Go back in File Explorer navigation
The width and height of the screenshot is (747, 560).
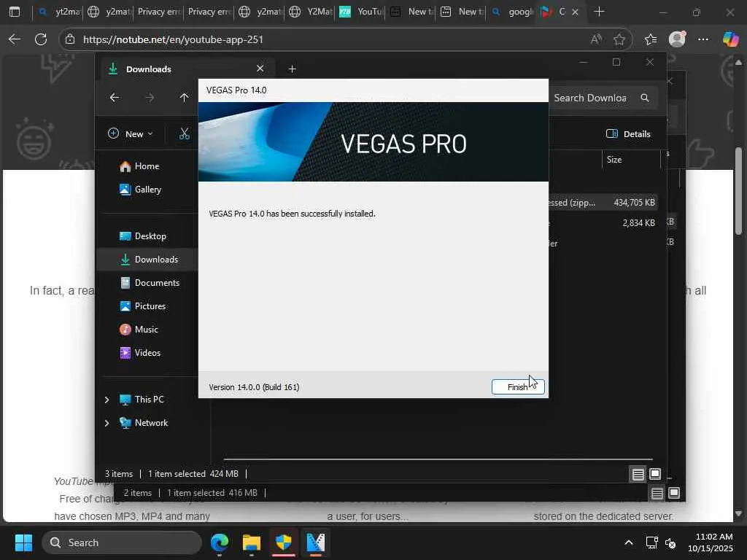(115, 98)
